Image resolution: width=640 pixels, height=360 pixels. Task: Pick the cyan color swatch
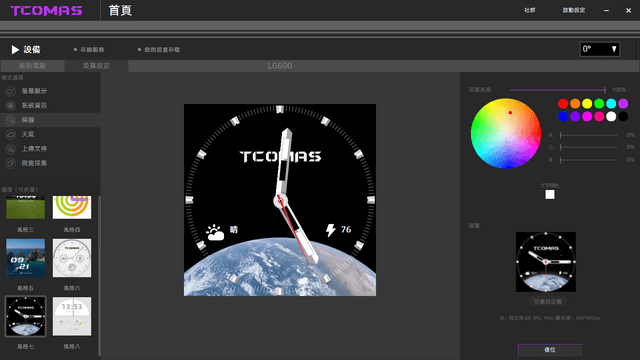[x=611, y=104]
